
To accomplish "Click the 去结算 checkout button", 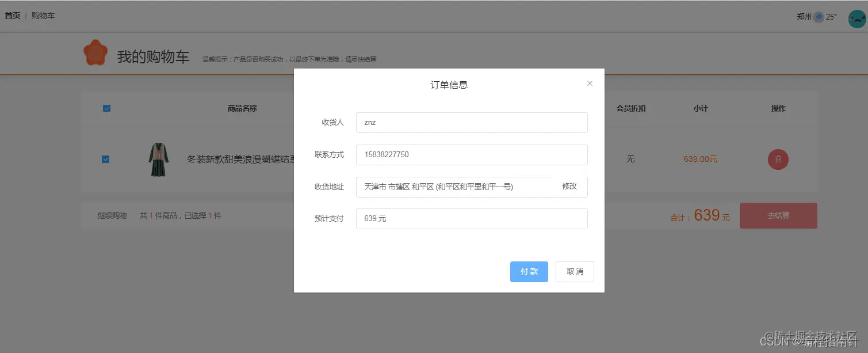I will point(778,216).
